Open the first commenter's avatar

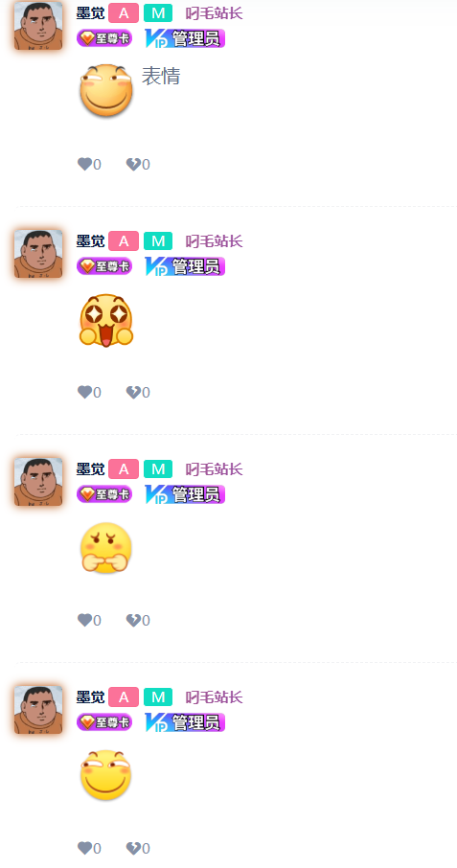pos(38,26)
